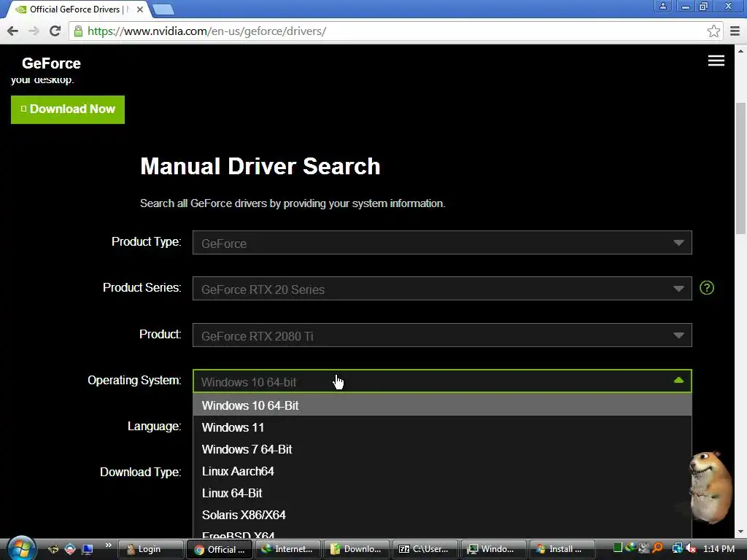Open the Product Type dropdown

coord(442,243)
